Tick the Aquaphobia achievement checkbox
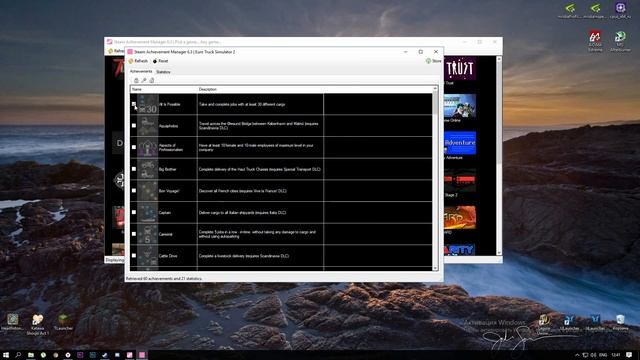 click(x=134, y=126)
